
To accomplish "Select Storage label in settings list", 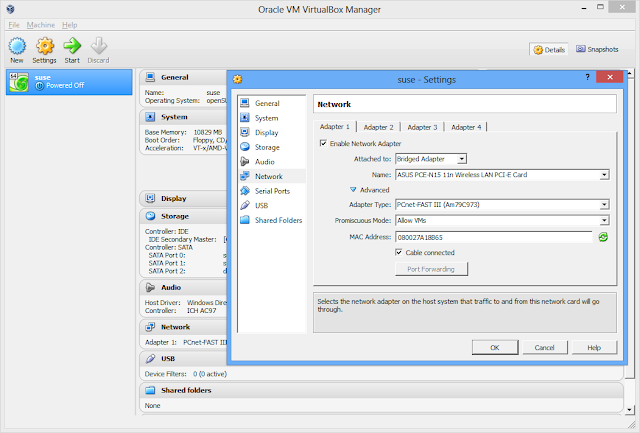I will click(267, 147).
